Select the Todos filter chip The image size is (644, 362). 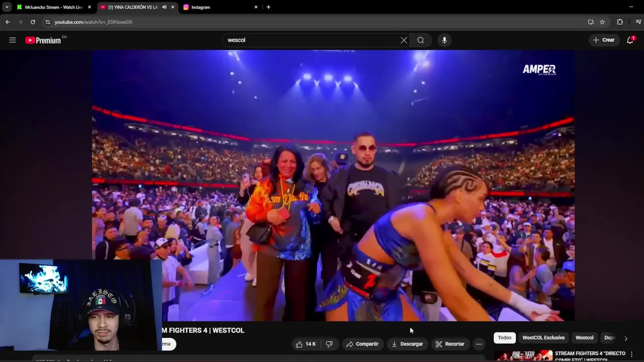[505, 338]
